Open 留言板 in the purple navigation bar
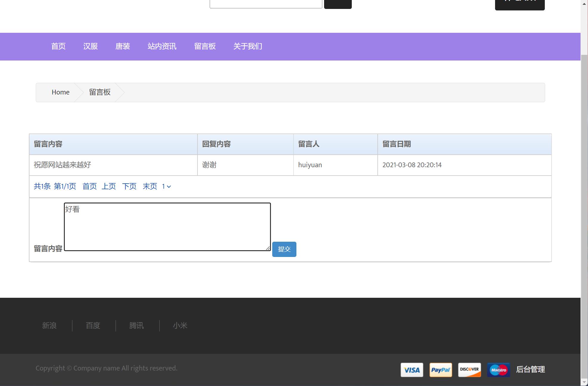The image size is (588, 386). [x=205, y=46]
